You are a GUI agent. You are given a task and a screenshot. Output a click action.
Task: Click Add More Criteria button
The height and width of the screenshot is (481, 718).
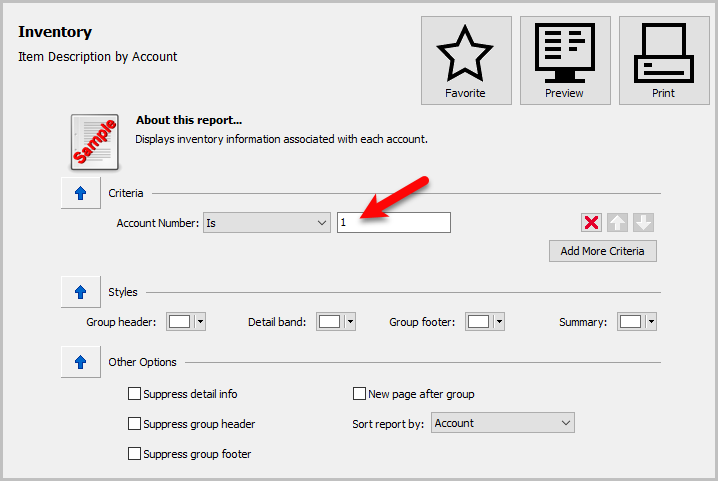coord(603,251)
